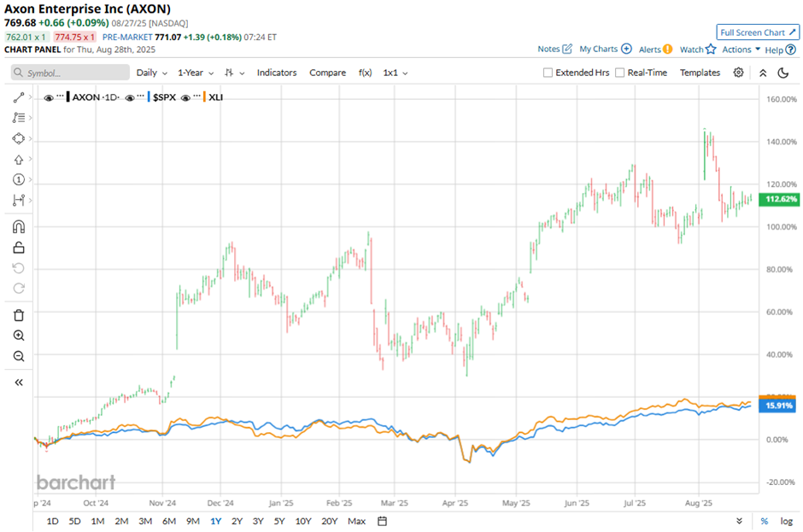This screenshot has width=803, height=532.
Task: Open the bar type selector icon
Action: (x=230, y=73)
